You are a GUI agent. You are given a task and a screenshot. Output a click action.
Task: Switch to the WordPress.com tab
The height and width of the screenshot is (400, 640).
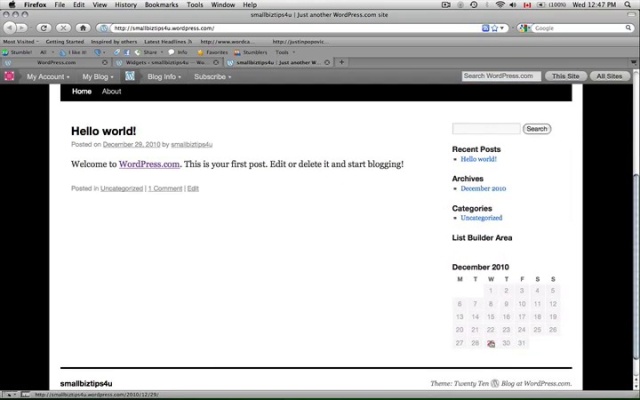[56, 62]
